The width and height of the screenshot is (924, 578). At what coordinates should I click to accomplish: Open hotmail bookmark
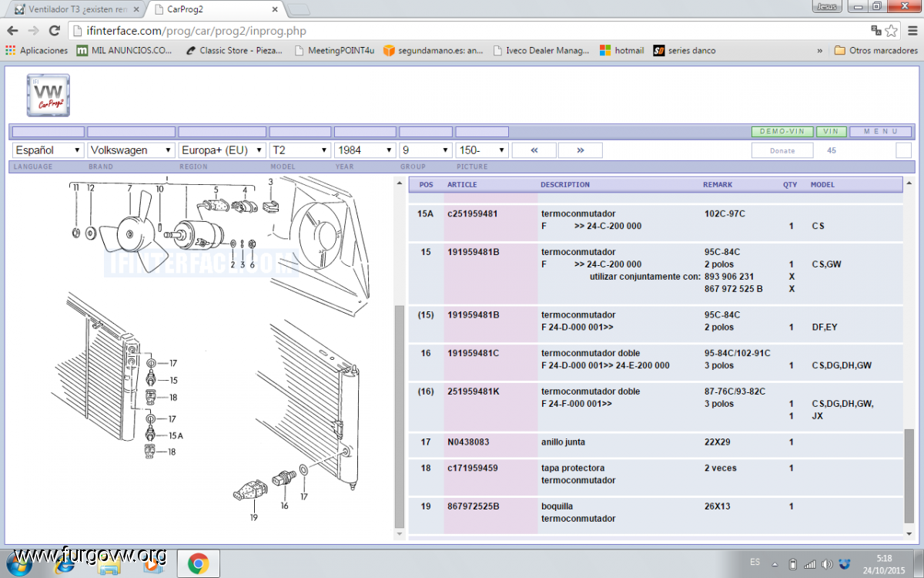coord(621,50)
